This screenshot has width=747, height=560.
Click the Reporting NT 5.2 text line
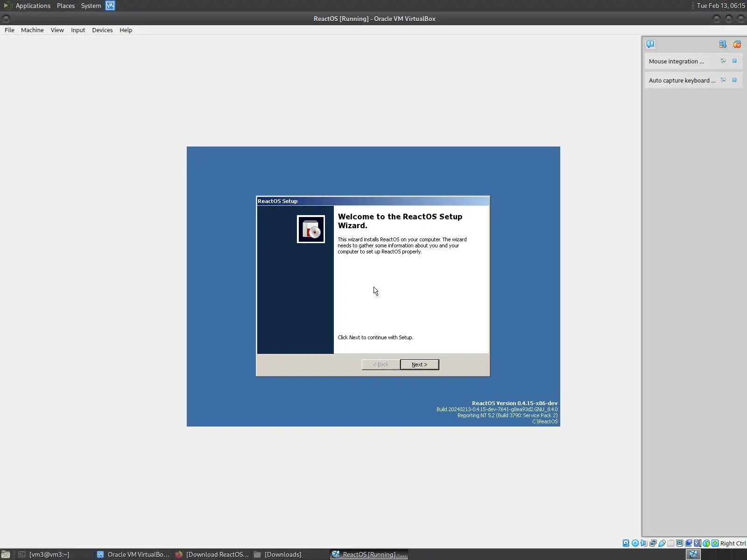(x=507, y=415)
